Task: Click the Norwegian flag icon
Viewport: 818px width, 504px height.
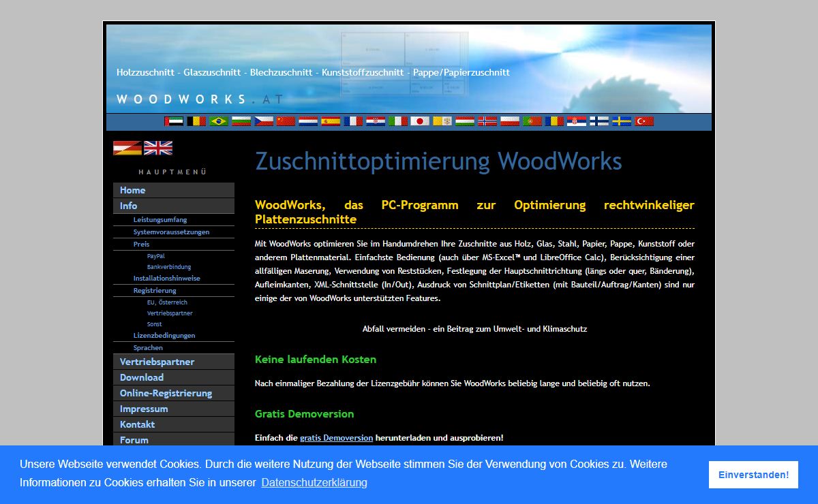Action: coord(487,121)
